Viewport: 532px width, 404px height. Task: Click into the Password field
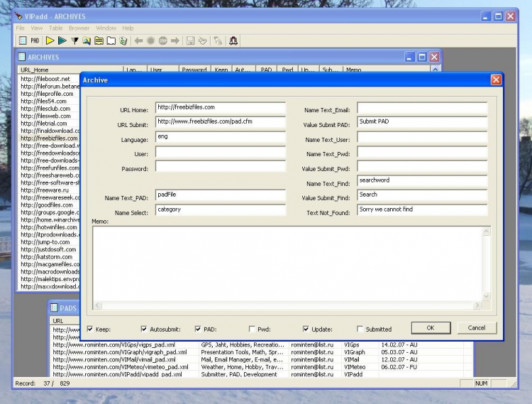point(220,167)
